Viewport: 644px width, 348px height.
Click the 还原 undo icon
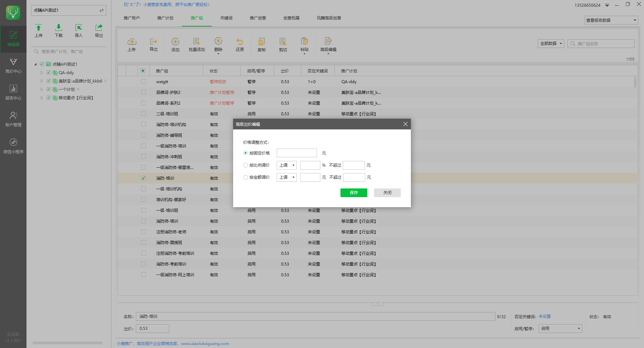coord(239,42)
